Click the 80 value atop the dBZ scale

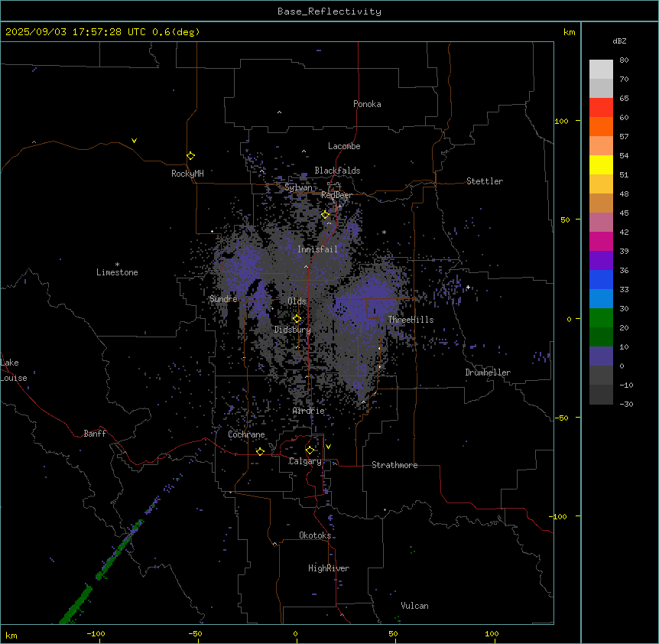[624, 60]
